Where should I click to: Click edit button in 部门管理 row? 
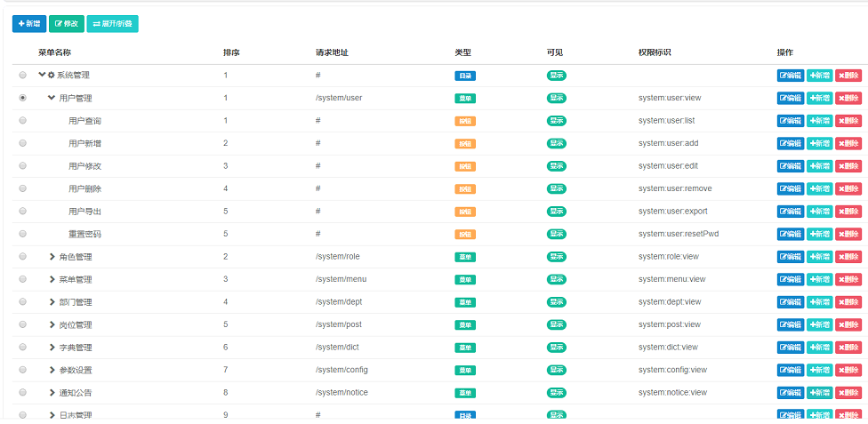pyautogui.click(x=791, y=302)
